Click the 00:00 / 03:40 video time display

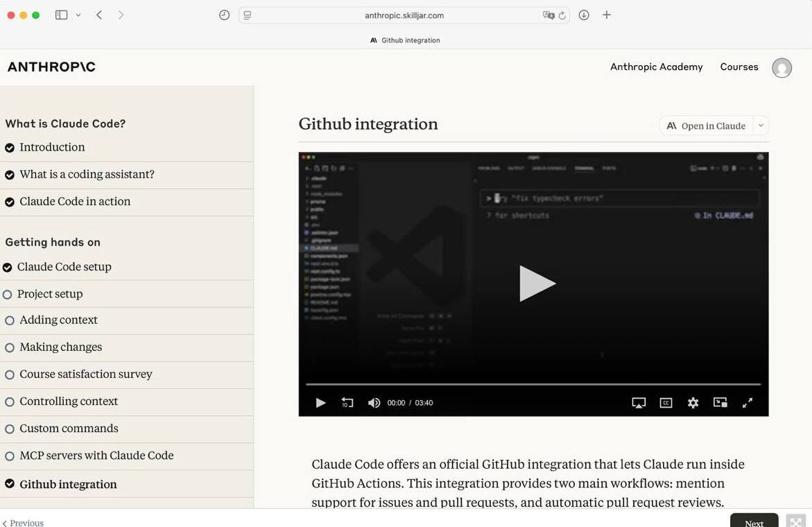410,403
